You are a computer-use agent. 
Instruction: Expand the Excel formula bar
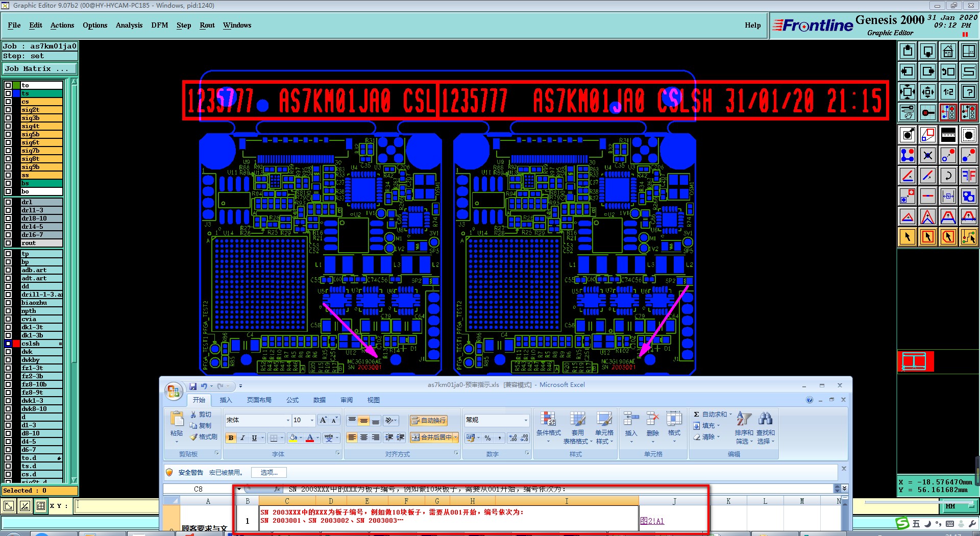(845, 489)
